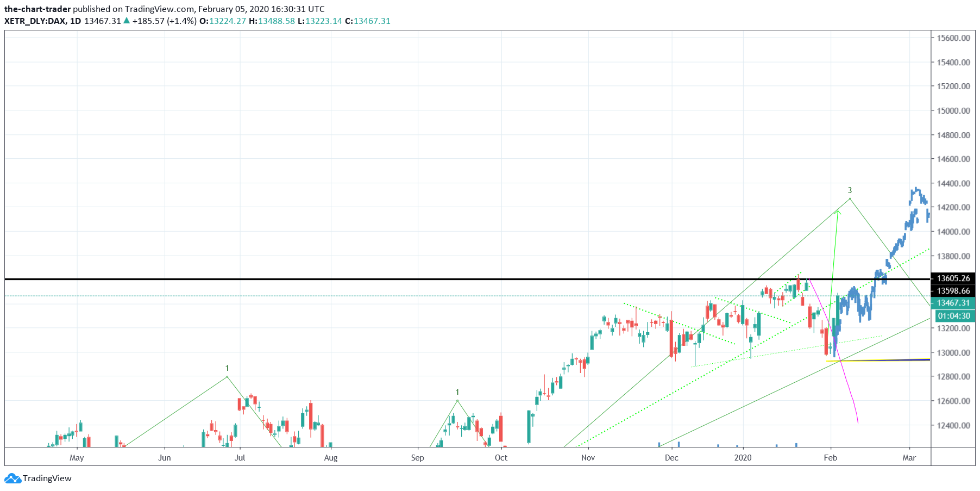The height and width of the screenshot is (491, 980).
Task: Click the Mar label on time axis
Action: [909, 458]
